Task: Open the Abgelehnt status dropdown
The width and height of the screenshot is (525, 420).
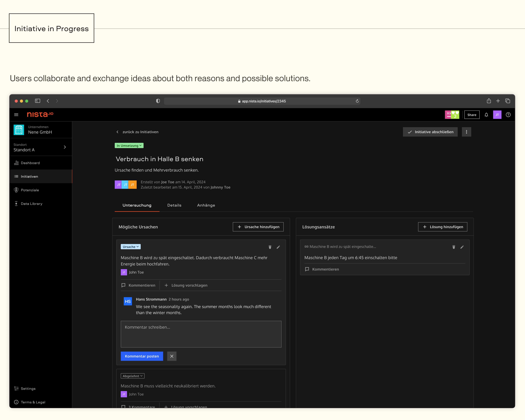Action: coord(132,376)
